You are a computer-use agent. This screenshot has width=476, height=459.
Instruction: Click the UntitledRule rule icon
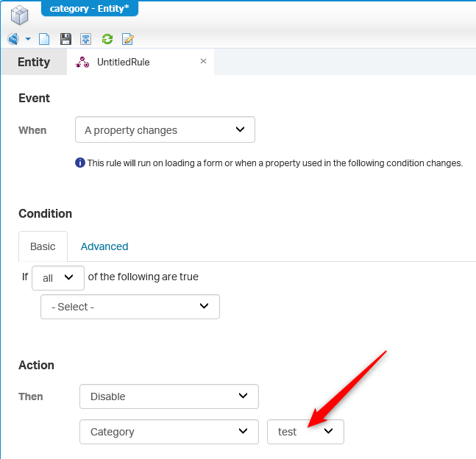[82, 63]
